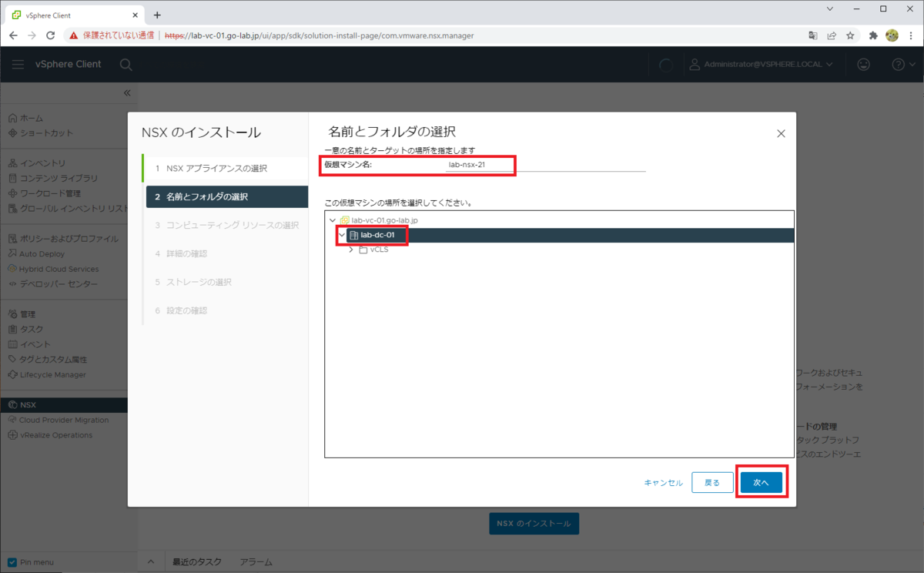Screen dimensions: 924x573
Task: Close the vSphere Client browser tab
Action: click(x=134, y=15)
